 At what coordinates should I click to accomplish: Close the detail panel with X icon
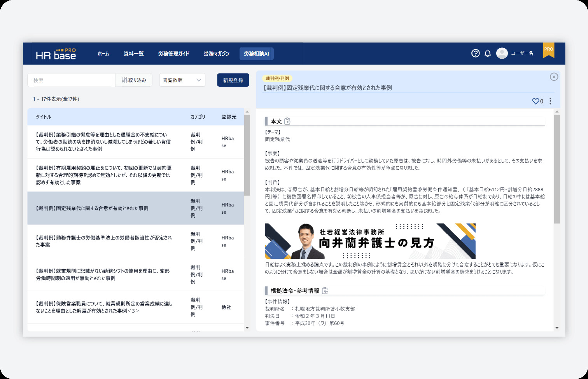(x=554, y=77)
